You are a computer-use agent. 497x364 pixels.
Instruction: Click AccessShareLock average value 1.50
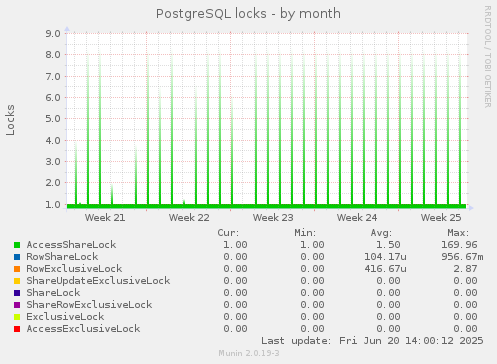[x=388, y=245]
